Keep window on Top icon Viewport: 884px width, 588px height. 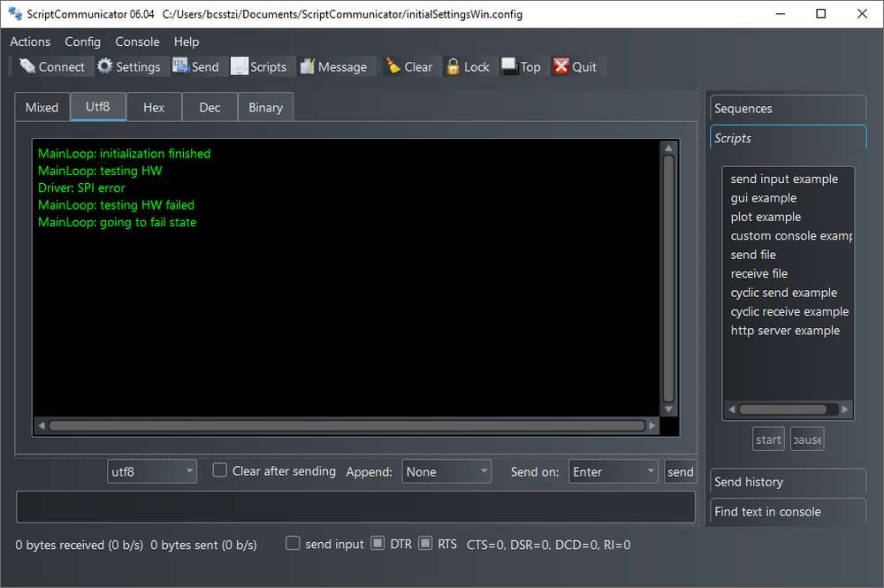point(509,66)
